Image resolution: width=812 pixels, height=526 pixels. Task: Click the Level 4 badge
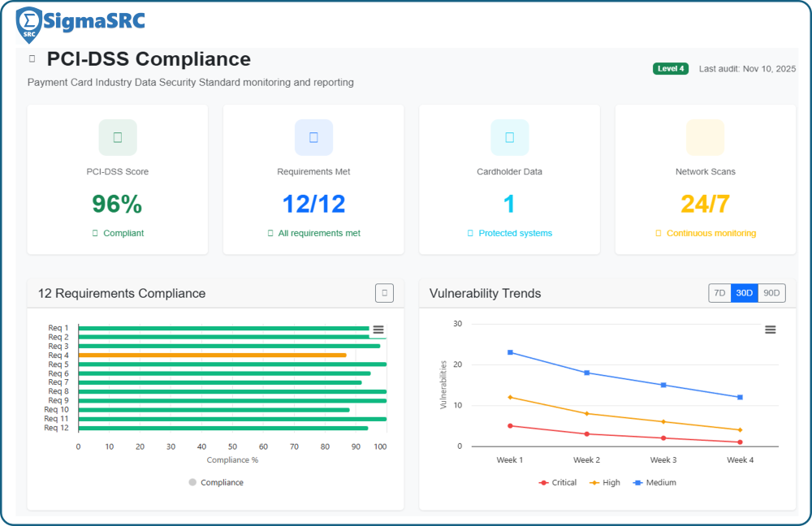[x=671, y=68]
